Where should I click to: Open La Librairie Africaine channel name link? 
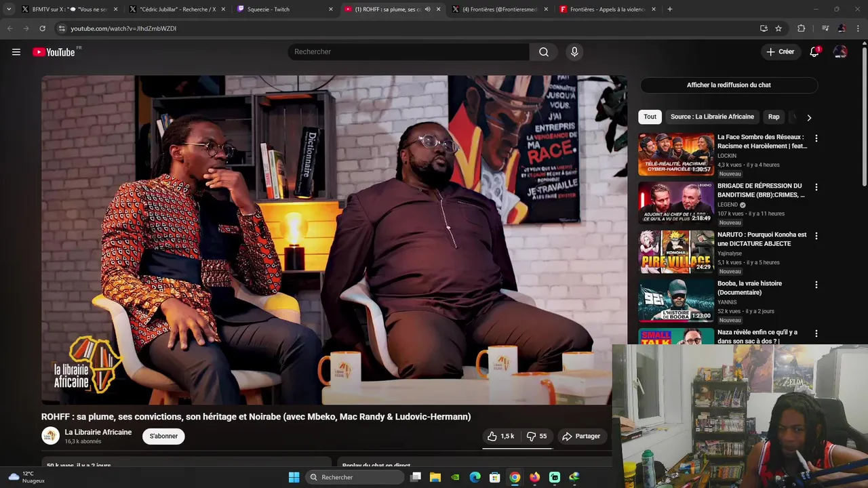(x=98, y=432)
